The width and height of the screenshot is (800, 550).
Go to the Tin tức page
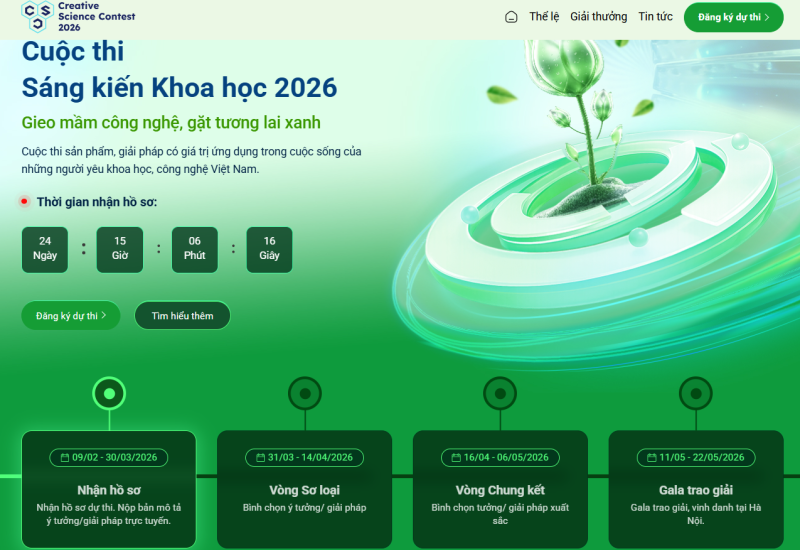tap(655, 17)
